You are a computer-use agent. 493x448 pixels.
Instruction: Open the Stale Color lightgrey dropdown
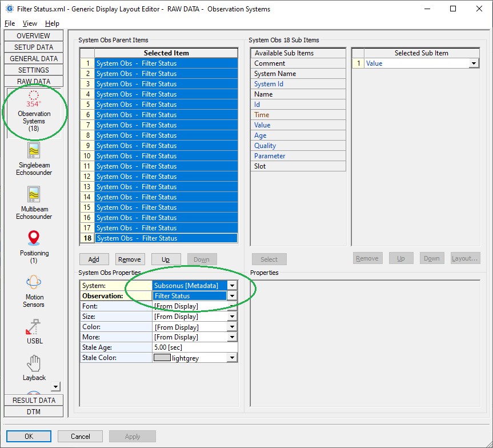(232, 358)
